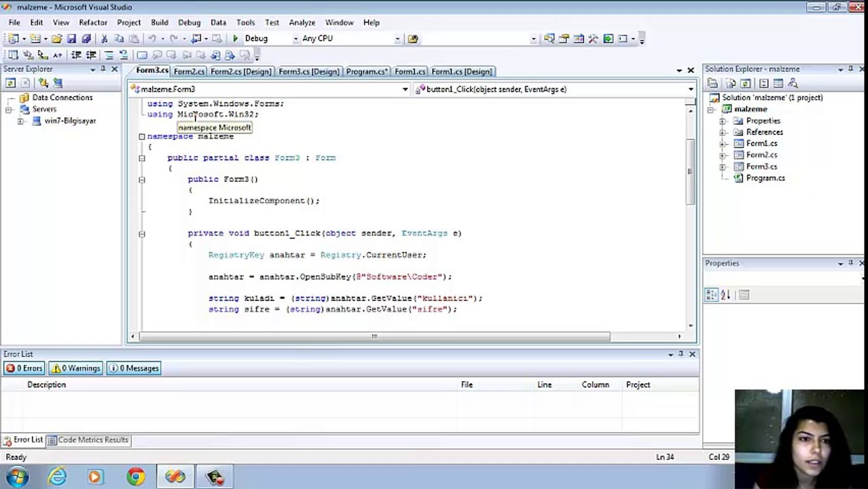Open Solution Explorer via toolbar icon
The height and width of the screenshot is (489, 868).
(549, 39)
